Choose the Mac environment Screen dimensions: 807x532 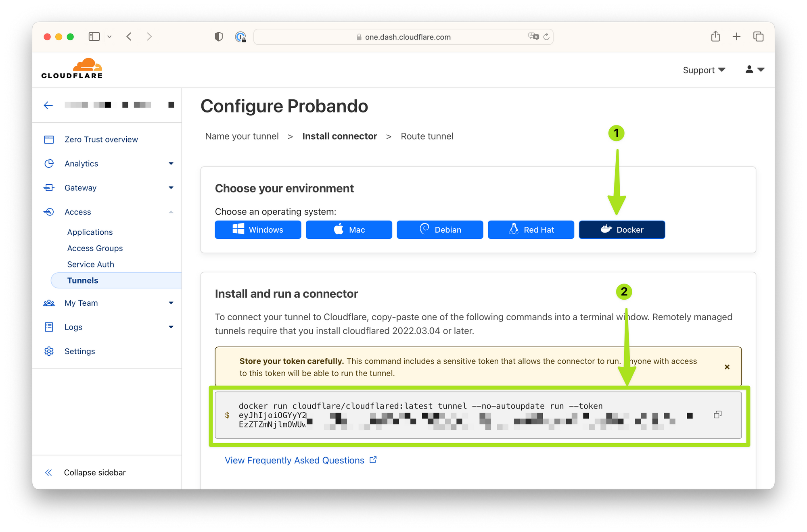pos(349,229)
